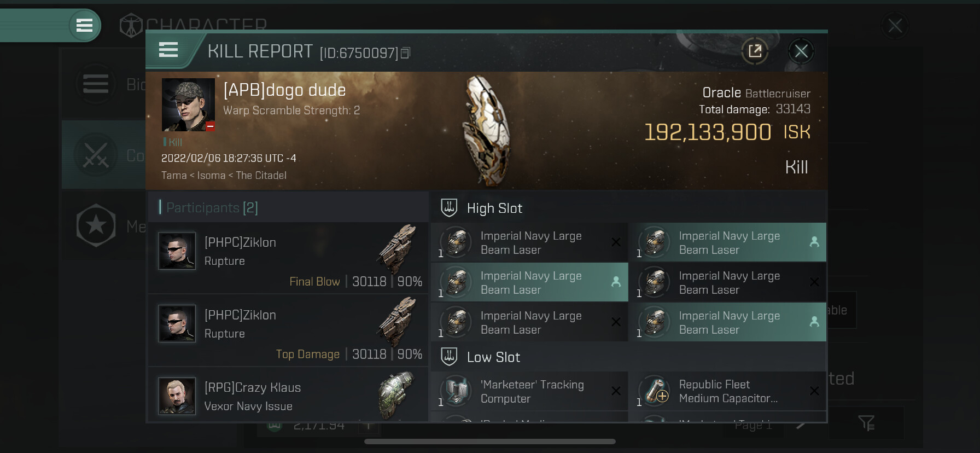Open the filter icon at bottom right

click(x=866, y=423)
